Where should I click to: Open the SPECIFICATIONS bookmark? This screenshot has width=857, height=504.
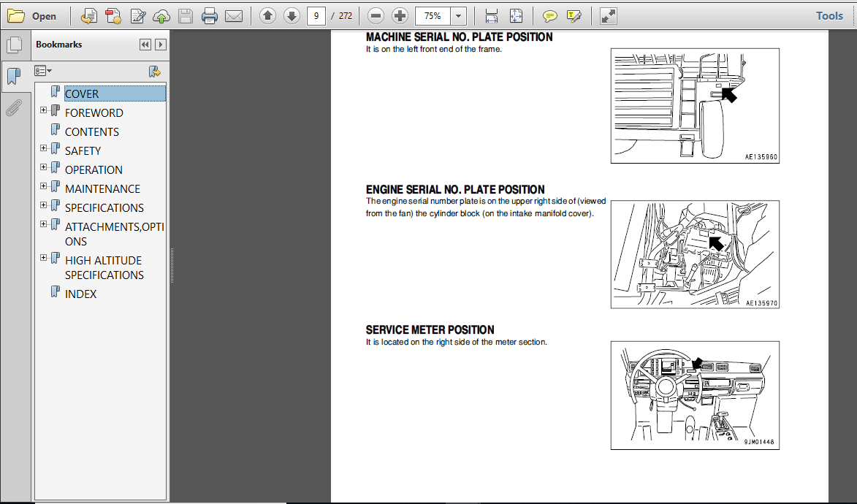coord(104,208)
